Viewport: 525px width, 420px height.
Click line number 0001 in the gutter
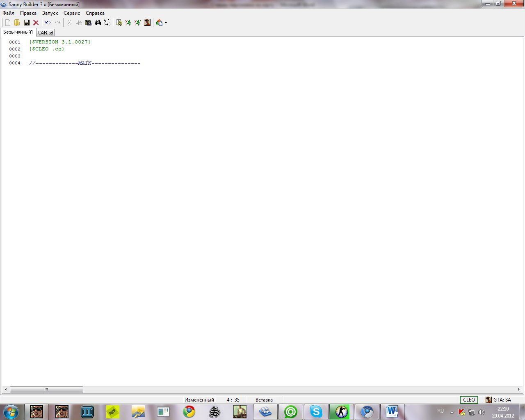click(x=15, y=42)
